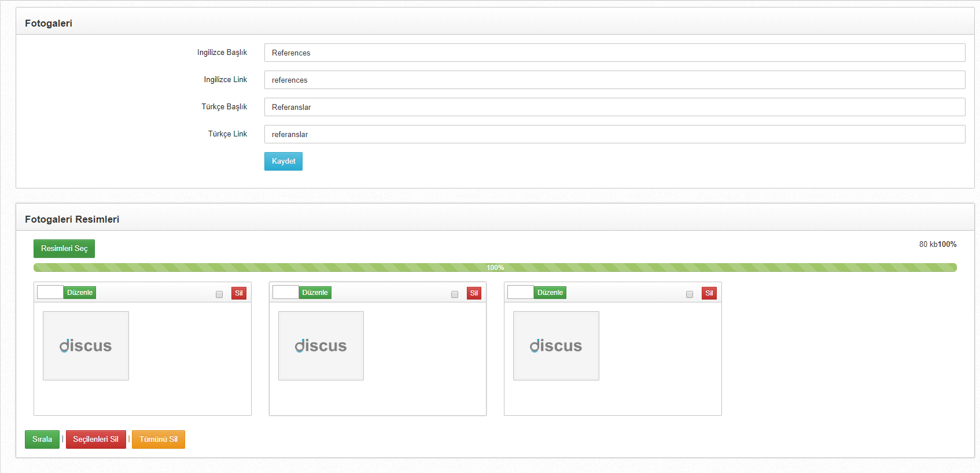Click the Ingilizce Başlık label
The width and height of the screenshot is (980, 473).
(x=222, y=53)
